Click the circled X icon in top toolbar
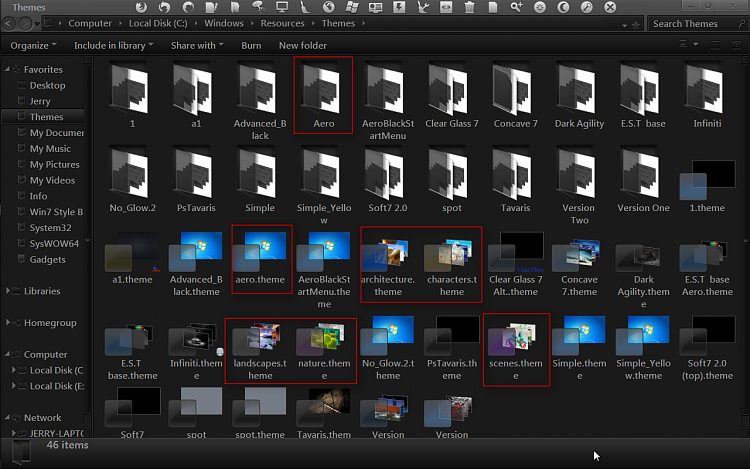 (610, 7)
